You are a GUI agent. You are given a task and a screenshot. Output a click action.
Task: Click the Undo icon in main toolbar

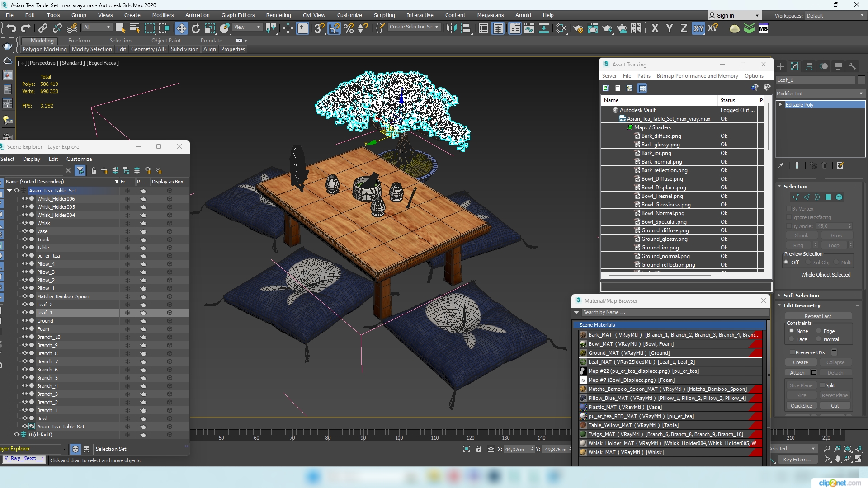pyautogui.click(x=11, y=28)
